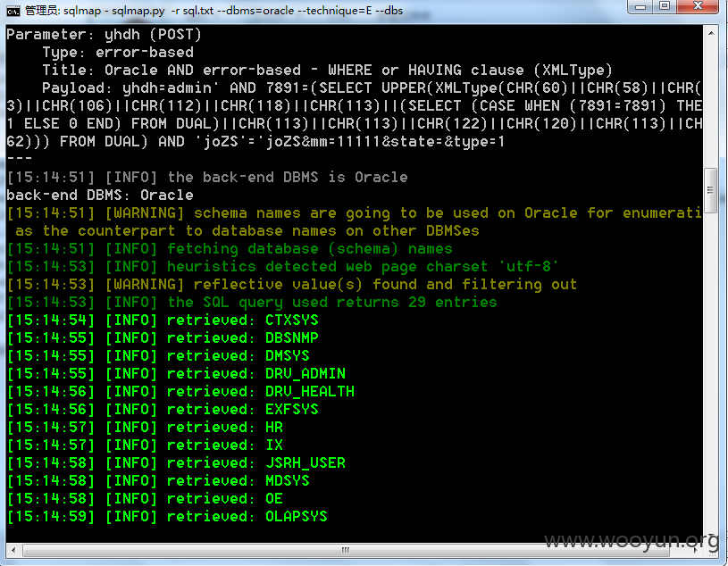The width and height of the screenshot is (728, 566).
Task: Click the horizontal scrollbar thumb
Action: [x=346, y=550]
